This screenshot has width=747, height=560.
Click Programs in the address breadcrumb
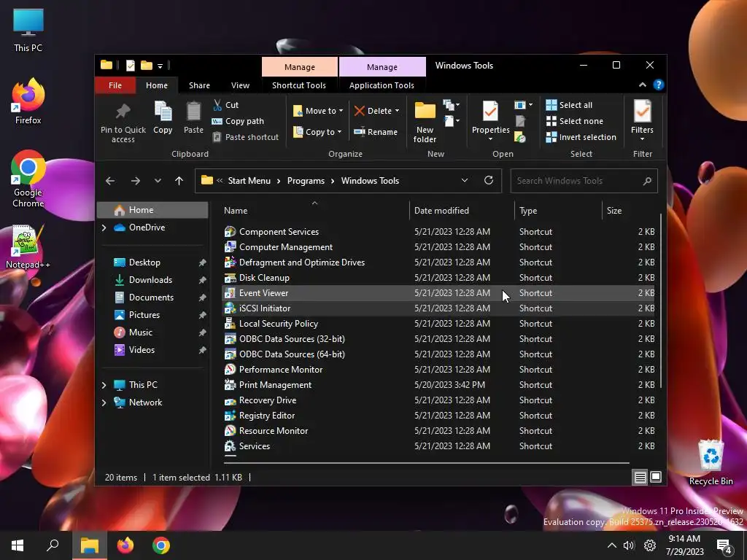coord(306,181)
